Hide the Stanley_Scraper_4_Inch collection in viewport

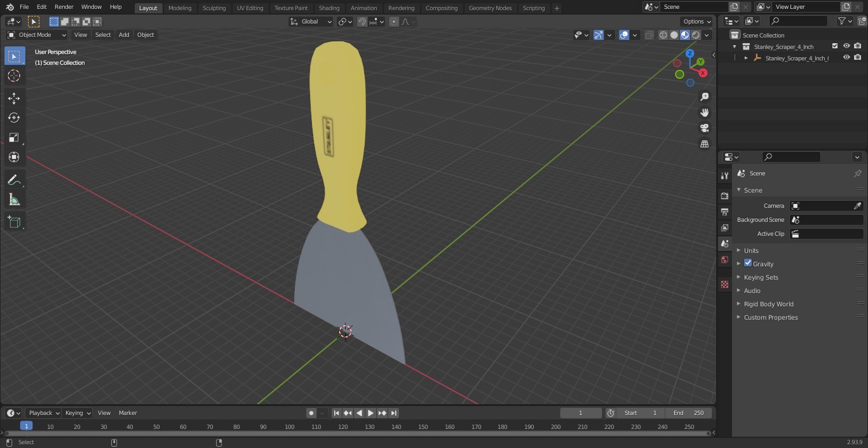tap(846, 46)
